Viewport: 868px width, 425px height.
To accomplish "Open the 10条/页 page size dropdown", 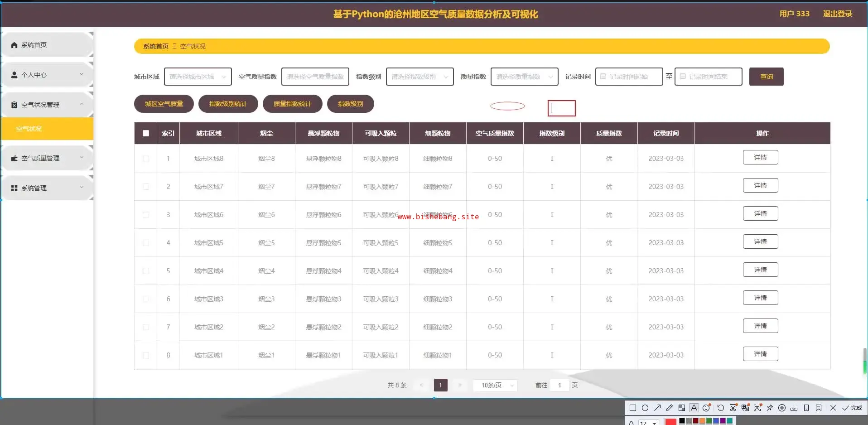I will click(x=495, y=385).
